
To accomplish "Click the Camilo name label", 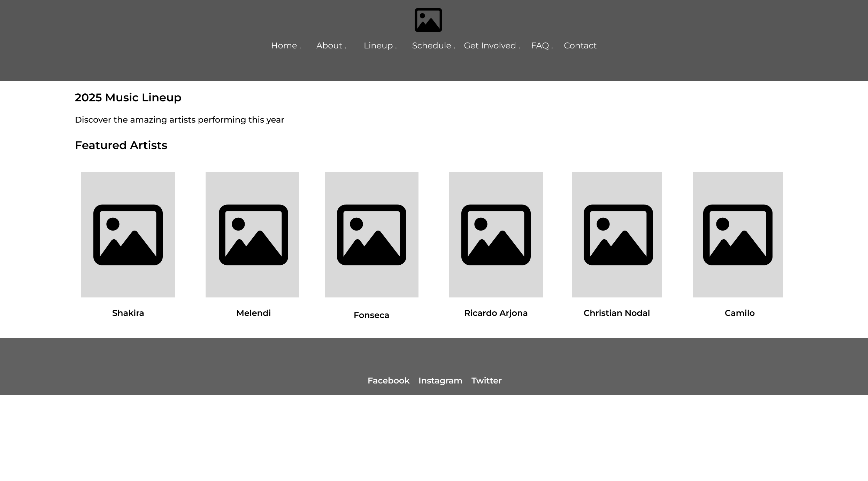I will tap(740, 313).
